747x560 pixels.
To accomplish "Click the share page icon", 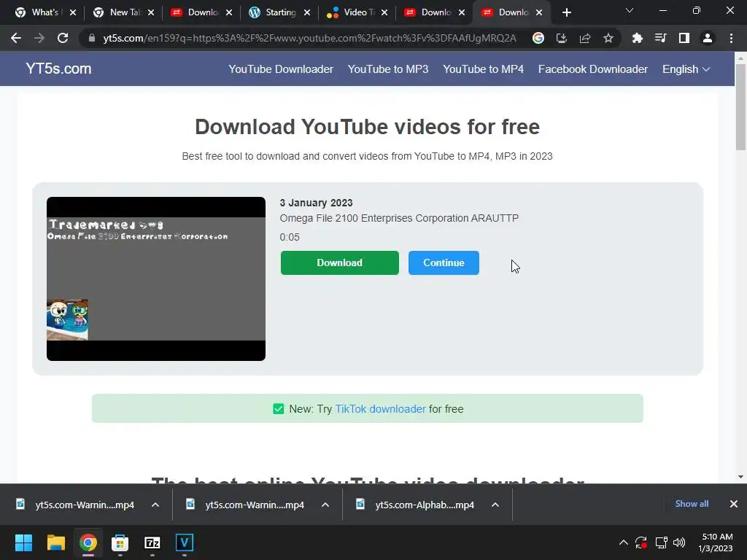I will [585, 38].
